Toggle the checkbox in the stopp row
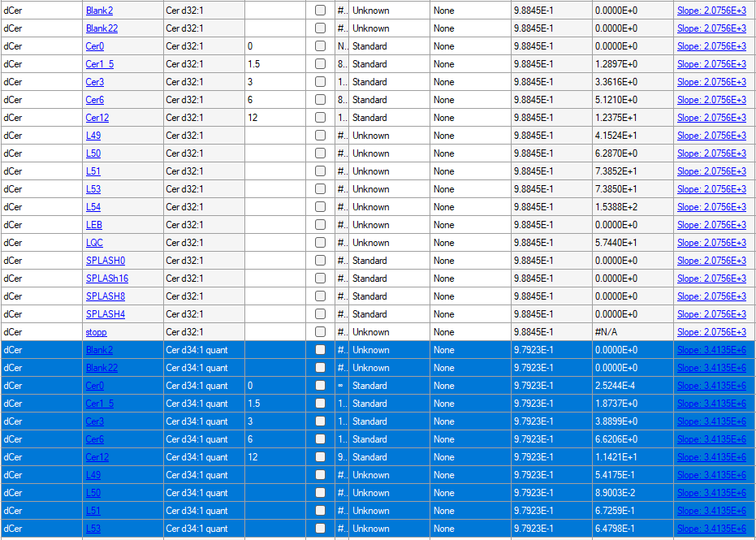Screen dimensions: 756x540 (x=320, y=332)
